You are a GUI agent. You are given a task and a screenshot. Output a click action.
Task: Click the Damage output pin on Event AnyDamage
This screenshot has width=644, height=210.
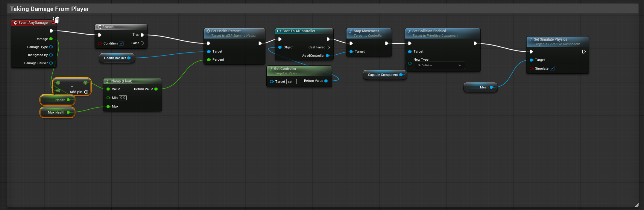tap(51, 39)
